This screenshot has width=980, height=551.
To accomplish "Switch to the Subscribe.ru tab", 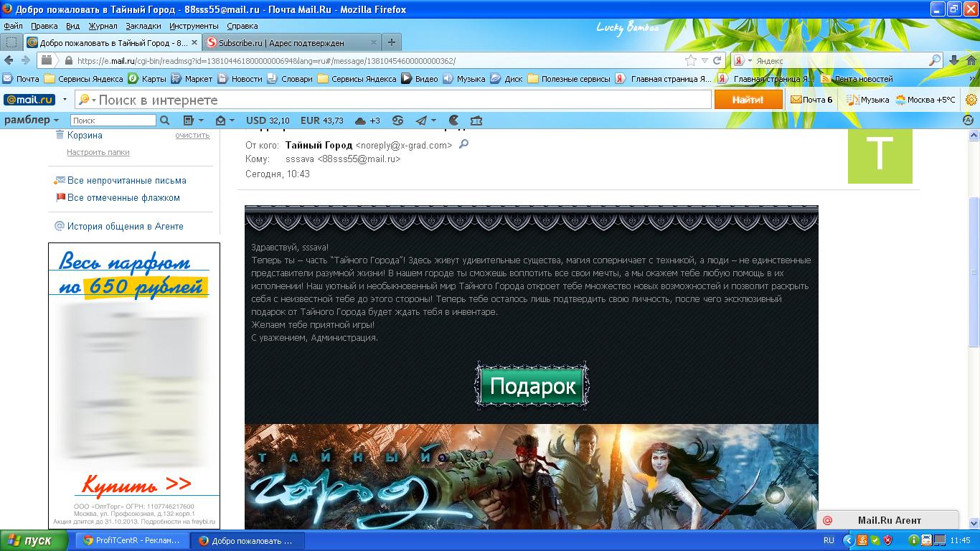I will [291, 42].
